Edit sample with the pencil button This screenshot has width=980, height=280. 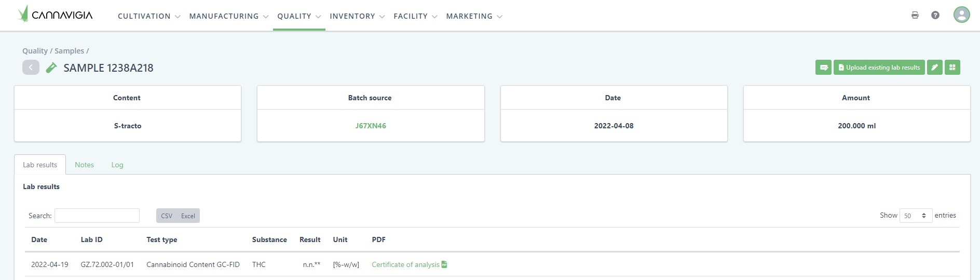[934, 68]
